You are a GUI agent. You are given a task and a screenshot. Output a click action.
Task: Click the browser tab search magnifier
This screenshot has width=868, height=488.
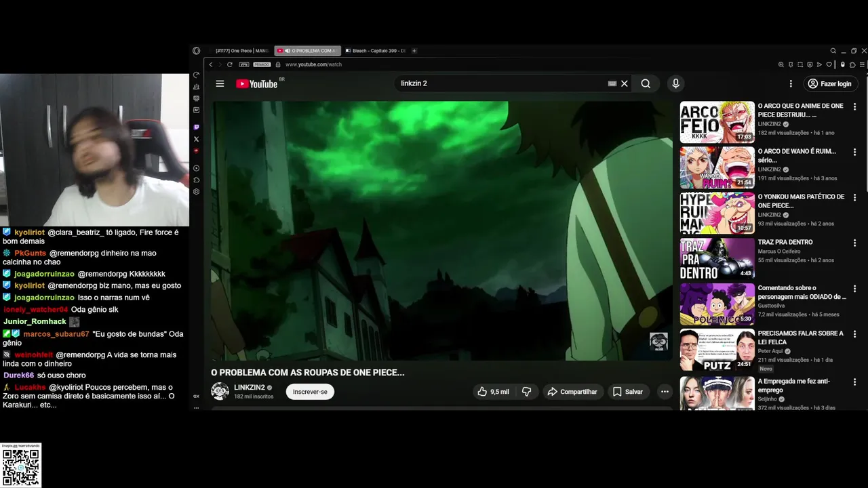pyautogui.click(x=833, y=51)
